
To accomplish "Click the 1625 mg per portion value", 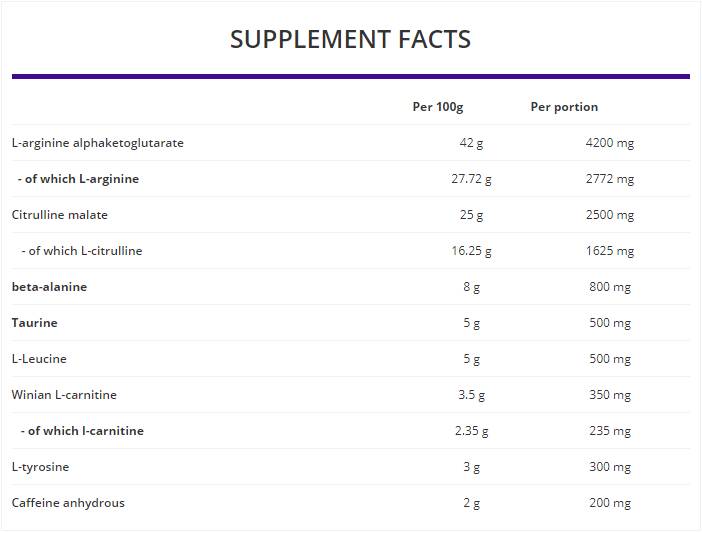I will [609, 251].
